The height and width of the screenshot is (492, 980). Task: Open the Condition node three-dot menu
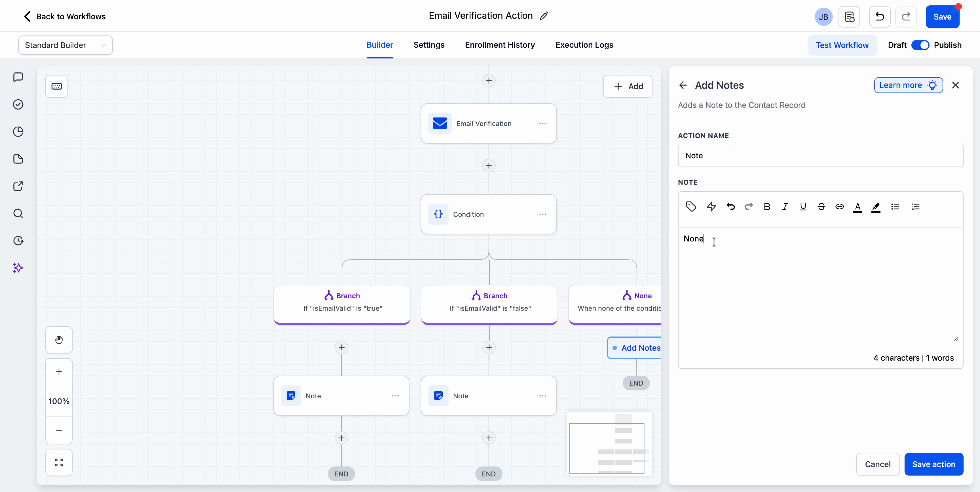tap(542, 215)
